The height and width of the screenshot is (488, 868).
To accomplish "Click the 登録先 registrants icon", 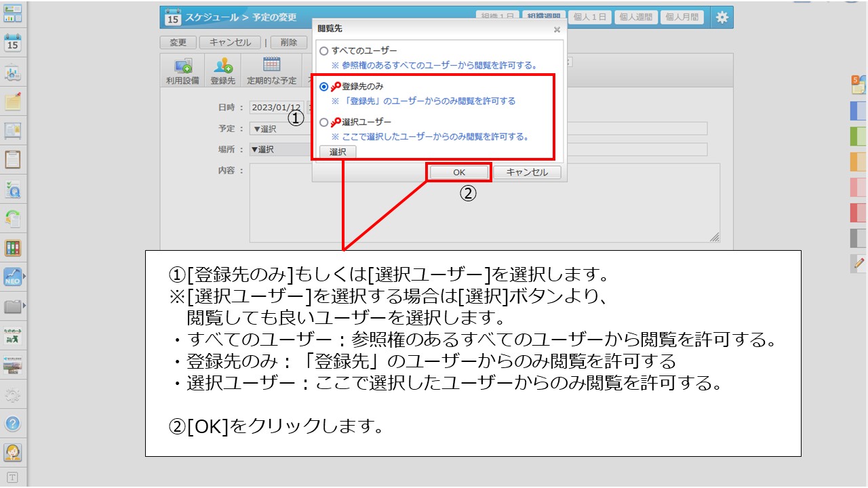I will point(223,71).
